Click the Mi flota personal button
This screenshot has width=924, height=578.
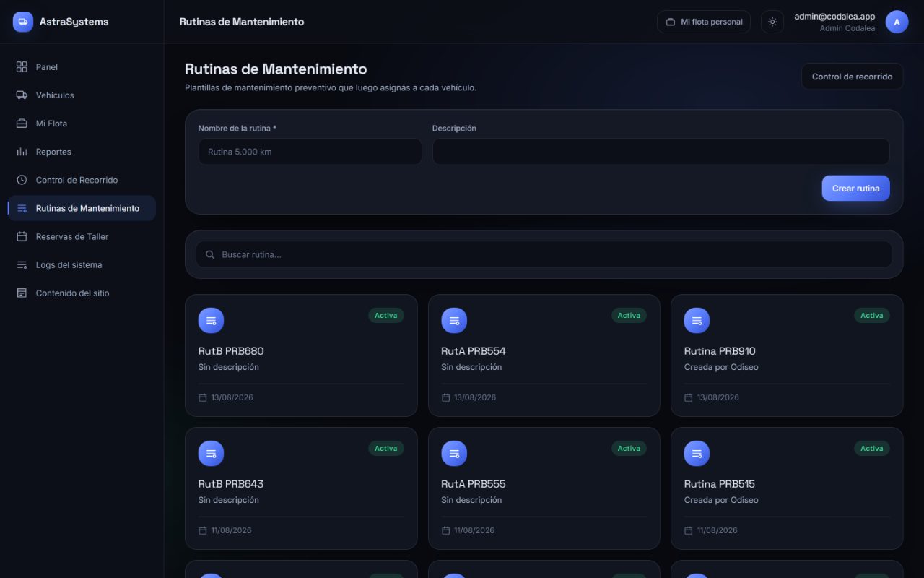pos(704,22)
